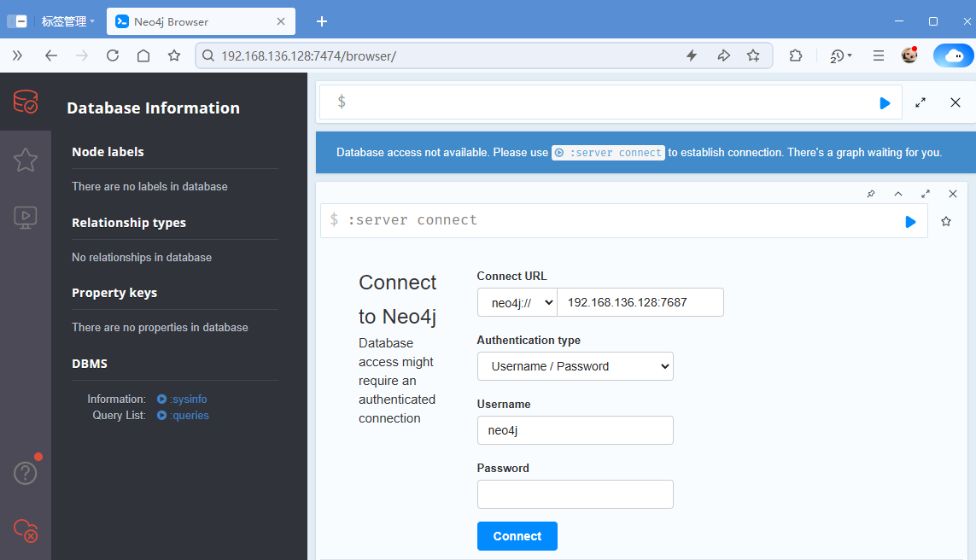Open the browser hamburger menu
The height and width of the screenshot is (560, 976).
[879, 56]
